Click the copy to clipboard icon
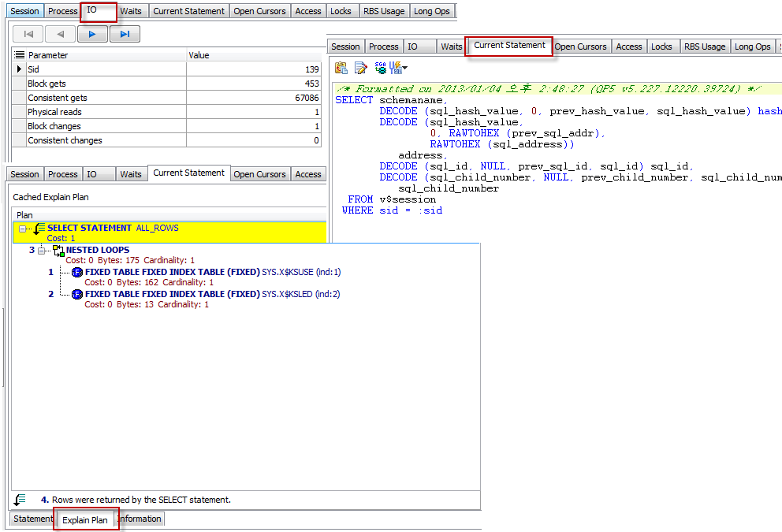The image size is (782, 532). tap(341, 68)
